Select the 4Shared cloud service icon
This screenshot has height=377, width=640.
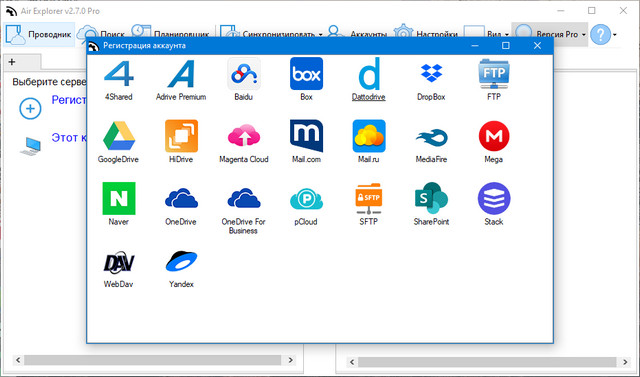click(x=118, y=74)
